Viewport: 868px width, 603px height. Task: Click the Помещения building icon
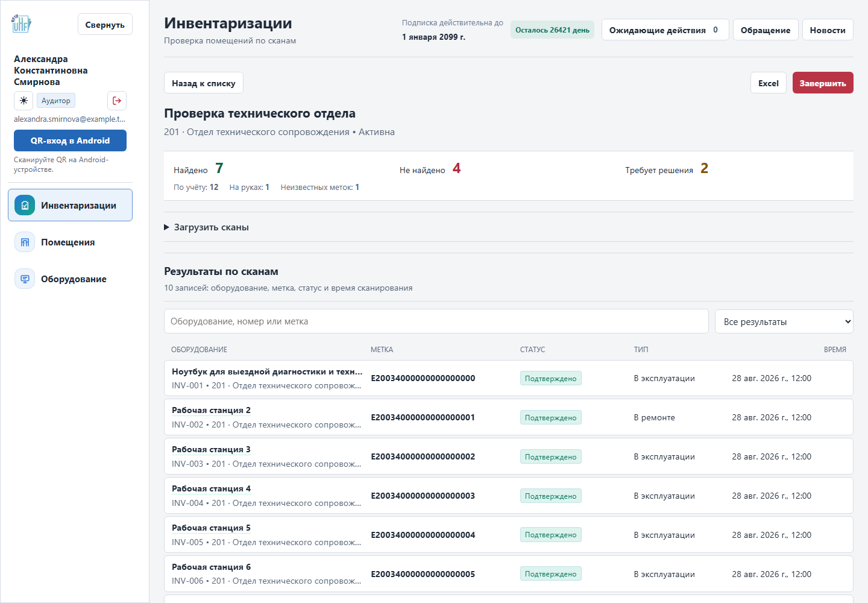tap(25, 242)
